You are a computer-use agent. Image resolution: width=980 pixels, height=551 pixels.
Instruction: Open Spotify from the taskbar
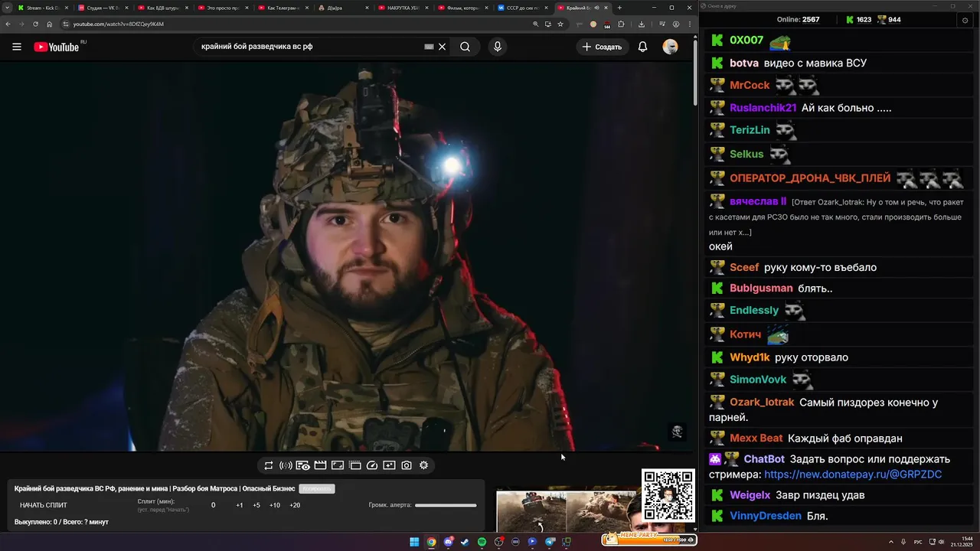point(482,542)
